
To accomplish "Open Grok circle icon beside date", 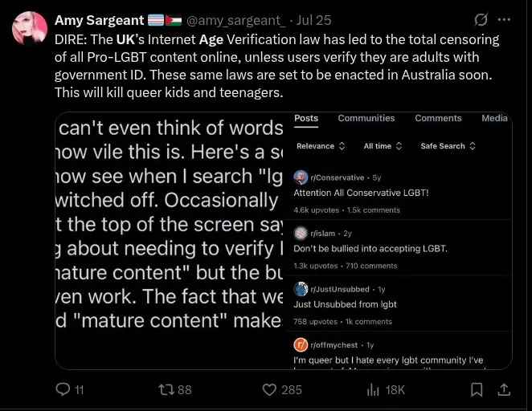I will [481, 19].
